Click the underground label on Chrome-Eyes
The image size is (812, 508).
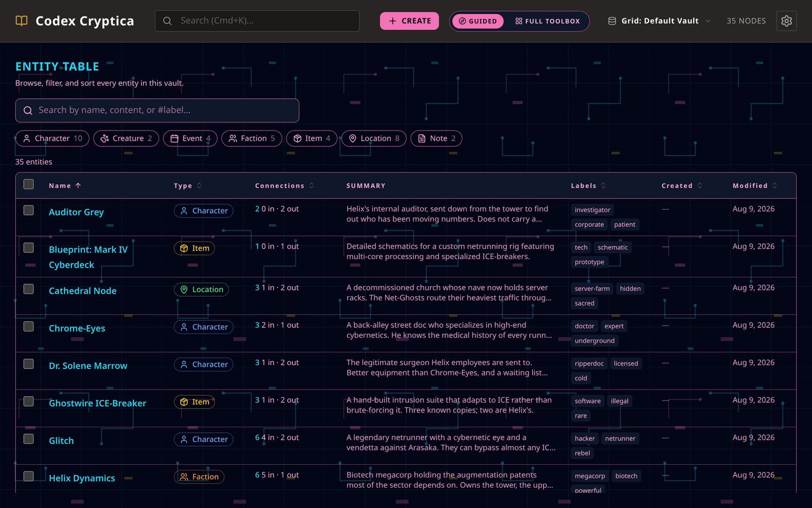tap(594, 341)
